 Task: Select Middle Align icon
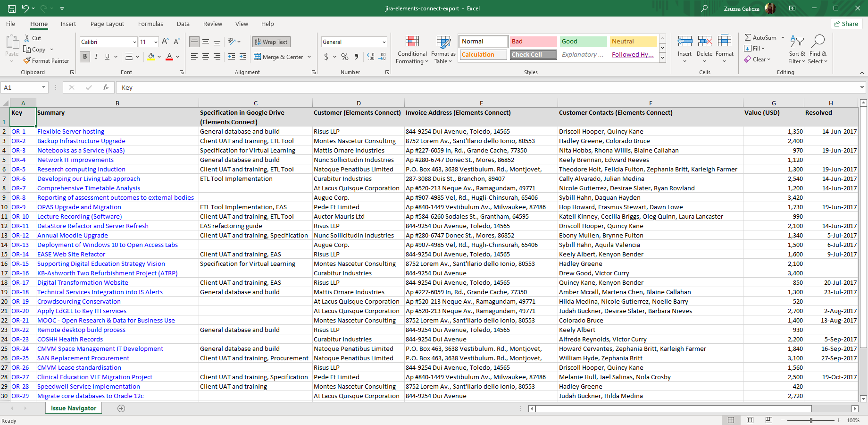(206, 42)
